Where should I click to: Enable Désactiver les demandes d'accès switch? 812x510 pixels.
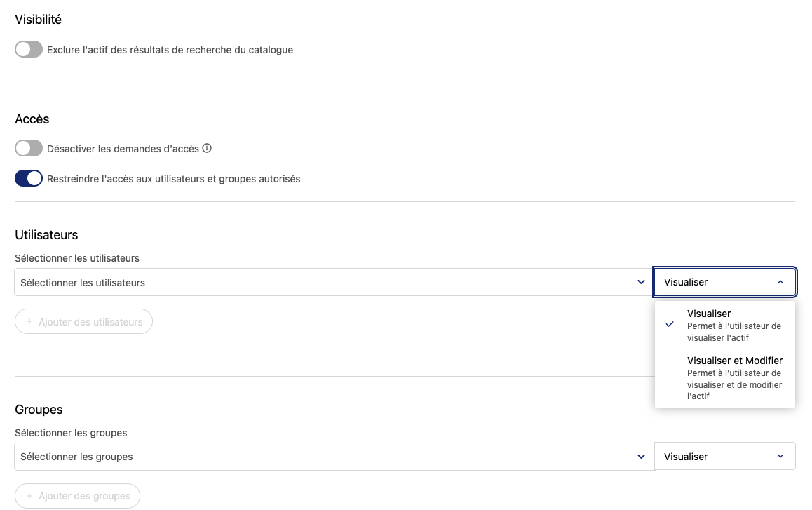(x=29, y=149)
